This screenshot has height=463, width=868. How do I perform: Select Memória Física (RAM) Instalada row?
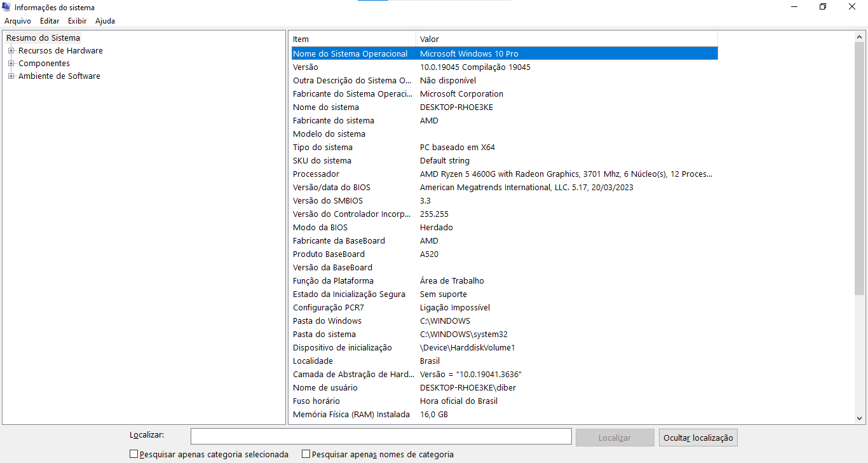pos(504,415)
